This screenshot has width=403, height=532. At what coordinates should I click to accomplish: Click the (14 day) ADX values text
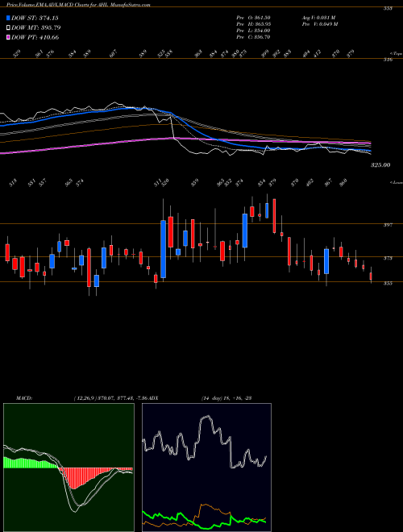click(x=226, y=397)
